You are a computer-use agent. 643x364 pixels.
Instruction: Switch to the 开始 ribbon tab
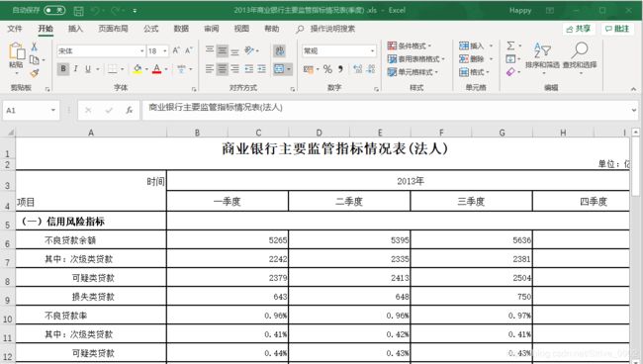tap(46, 29)
